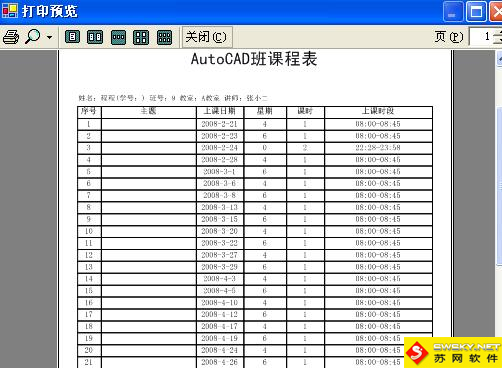Click the page number input field
Image resolution: width=502 pixels, height=368 pixels.
(481, 37)
